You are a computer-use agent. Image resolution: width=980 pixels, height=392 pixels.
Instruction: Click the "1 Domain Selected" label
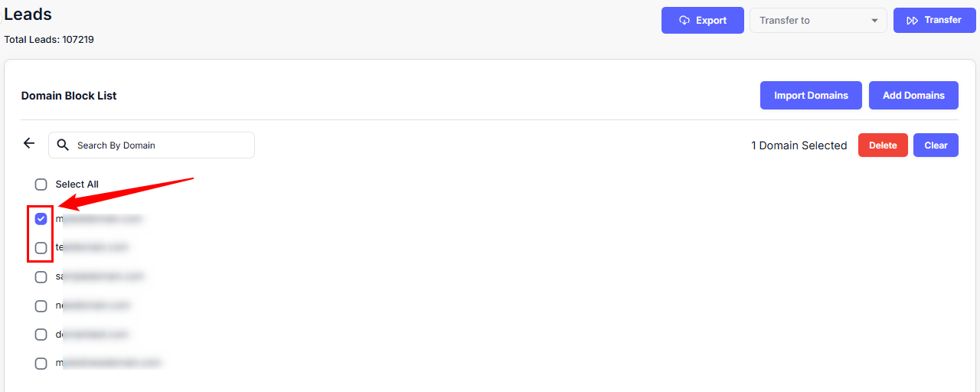[x=799, y=145]
